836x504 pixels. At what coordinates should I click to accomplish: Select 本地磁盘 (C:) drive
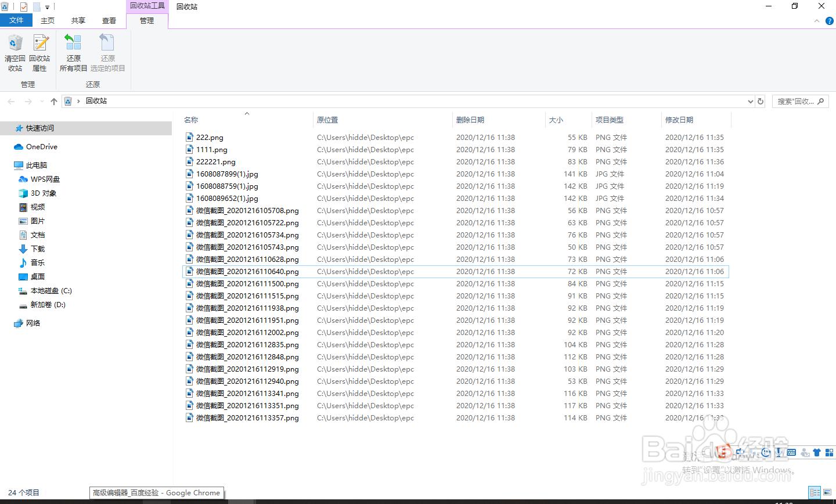pyautogui.click(x=51, y=291)
